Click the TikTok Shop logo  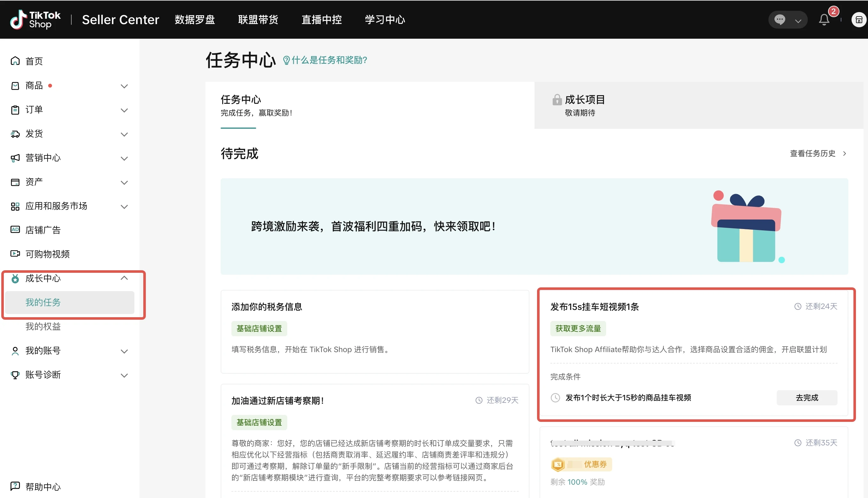tap(35, 19)
